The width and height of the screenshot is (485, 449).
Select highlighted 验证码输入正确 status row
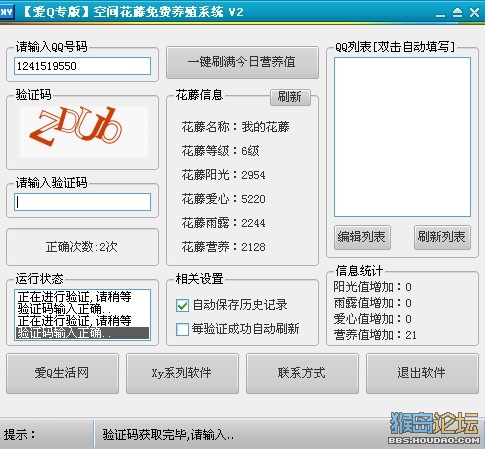(x=82, y=333)
